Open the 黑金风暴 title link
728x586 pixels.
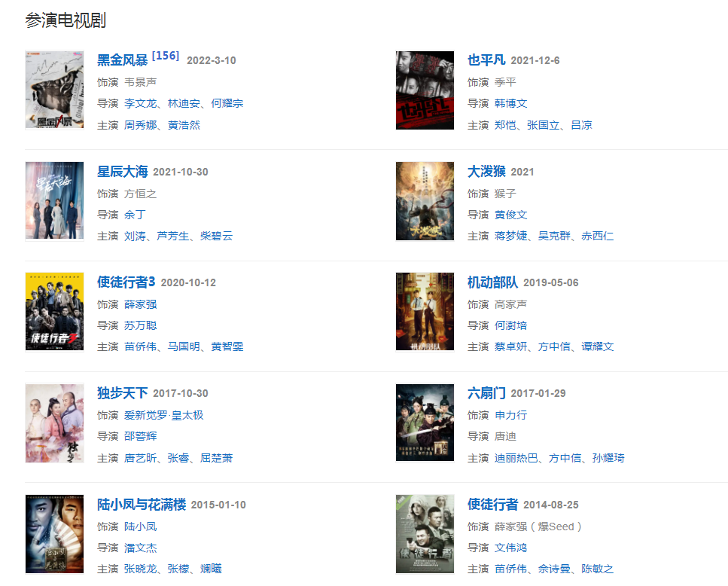click(123, 60)
